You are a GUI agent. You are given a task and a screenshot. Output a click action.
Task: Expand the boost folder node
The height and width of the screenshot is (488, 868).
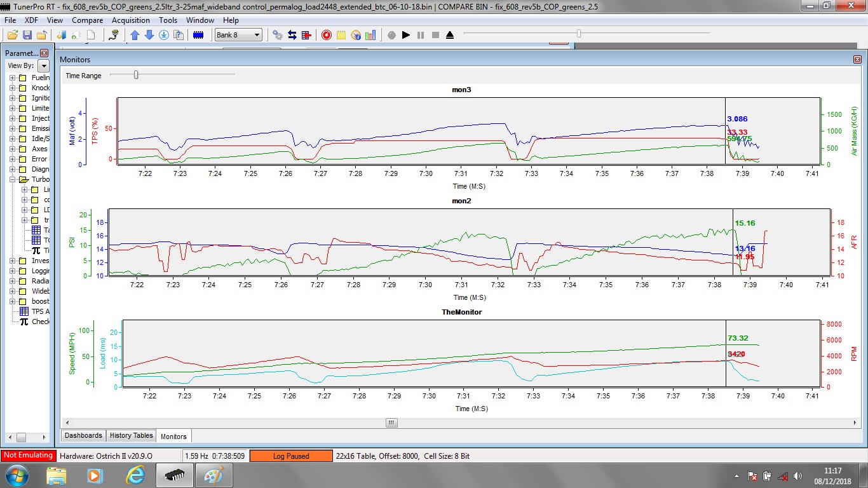[x=12, y=301]
